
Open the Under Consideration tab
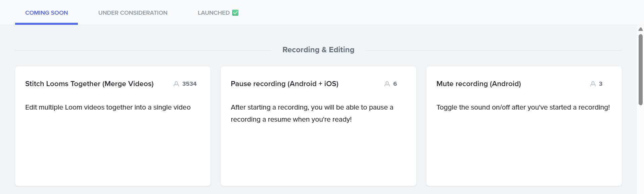(133, 13)
